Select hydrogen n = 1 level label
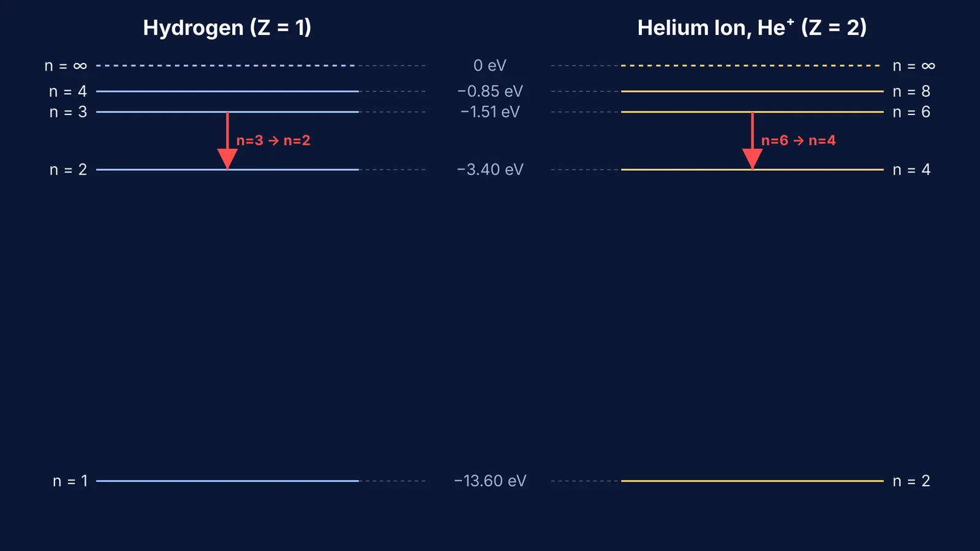The width and height of the screenshot is (980, 551). coord(70,481)
